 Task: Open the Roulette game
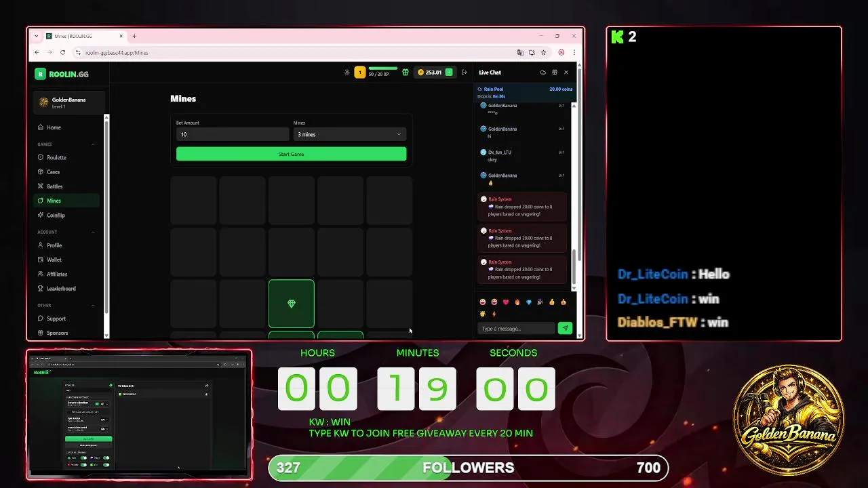(66, 157)
